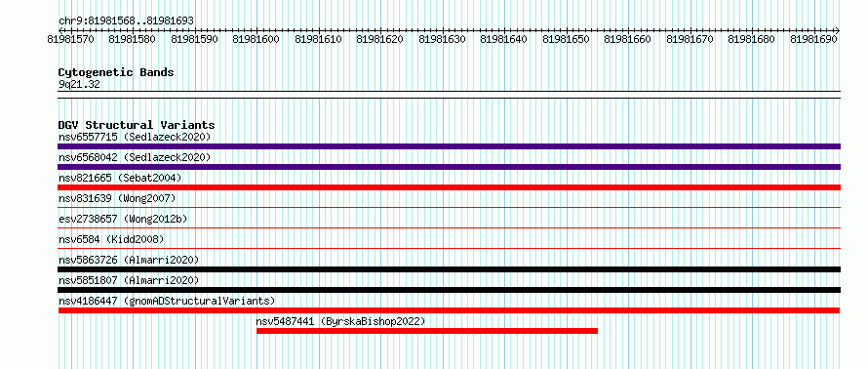Viewport: 868px width, 369px height.
Task: Click the thin red line under nsv831639
Action: [x=449, y=208]
